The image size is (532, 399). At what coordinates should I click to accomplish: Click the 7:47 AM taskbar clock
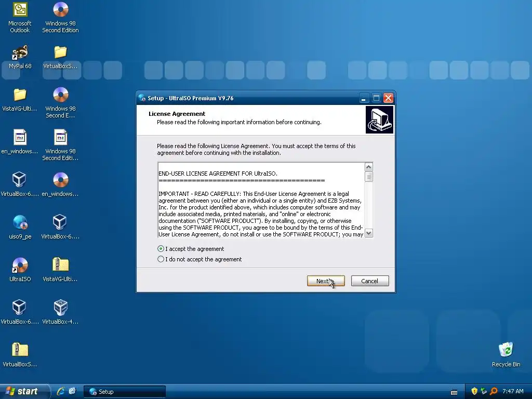(513, 391)
